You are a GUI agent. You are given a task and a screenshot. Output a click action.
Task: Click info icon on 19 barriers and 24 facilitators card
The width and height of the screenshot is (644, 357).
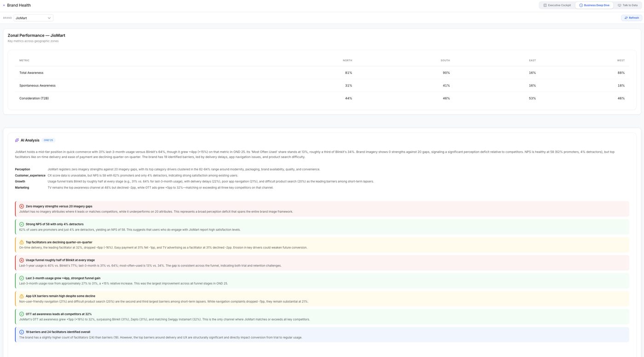[22, 332]
